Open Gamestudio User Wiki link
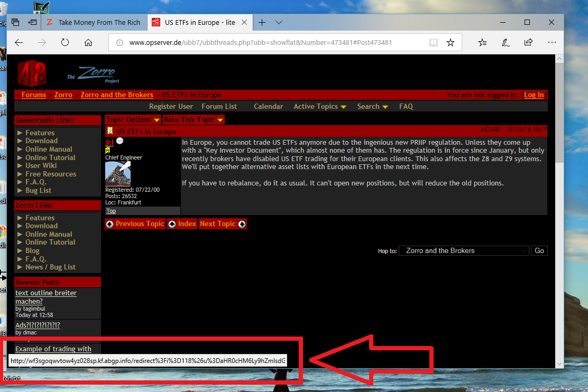The height and width of the screenshot is (392, 588). click(x=41, y=165)
